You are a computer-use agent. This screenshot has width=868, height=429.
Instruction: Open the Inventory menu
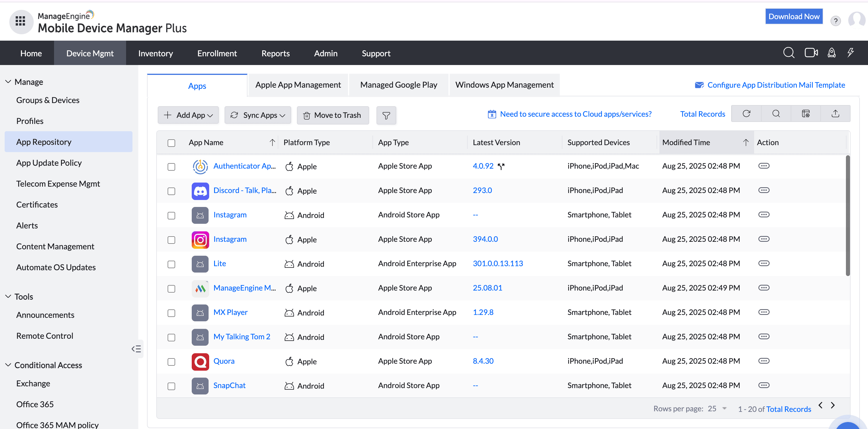[x=155, y=53]
